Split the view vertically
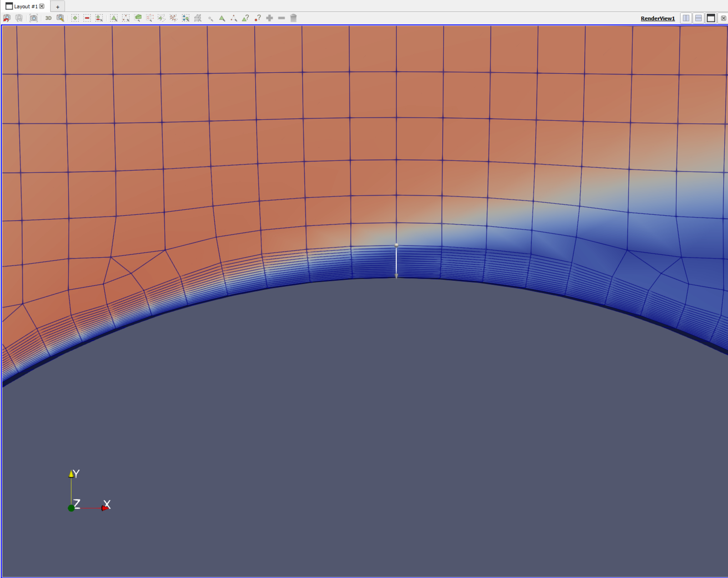The height and width of the screenshot is (578, 728). tap(698, 18)
